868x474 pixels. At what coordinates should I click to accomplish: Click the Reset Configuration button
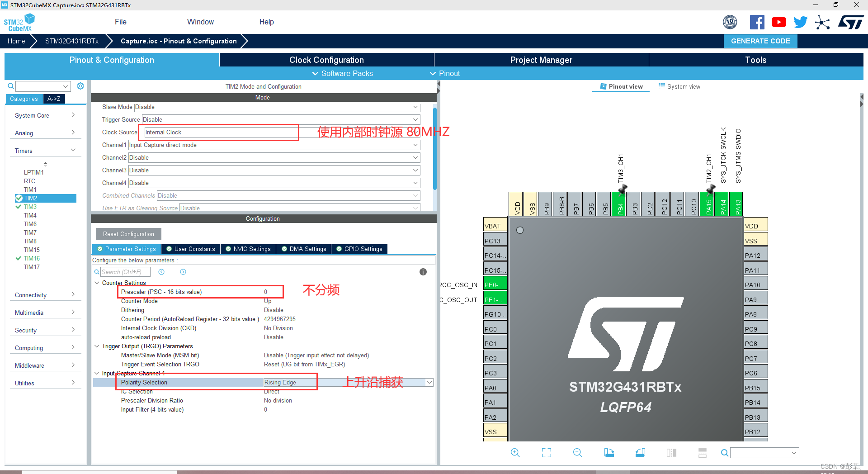point(128,234)
